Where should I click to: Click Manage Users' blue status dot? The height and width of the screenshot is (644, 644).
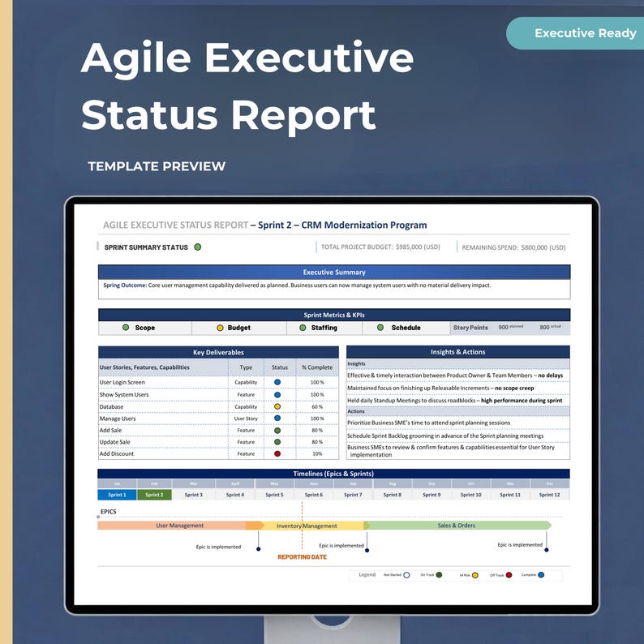(x=277, y=418)
